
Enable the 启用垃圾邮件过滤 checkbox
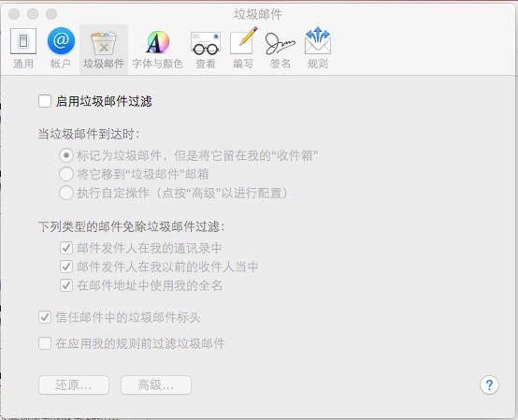pyautogui.click(x=45, y=101)
